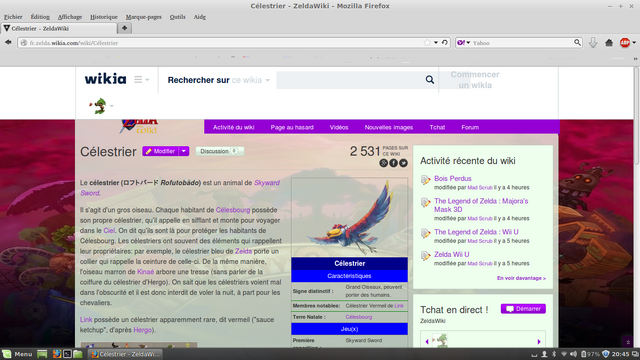Click the magnifier in the Yahoo search box

pyautogui.click(x=577, y=42)
